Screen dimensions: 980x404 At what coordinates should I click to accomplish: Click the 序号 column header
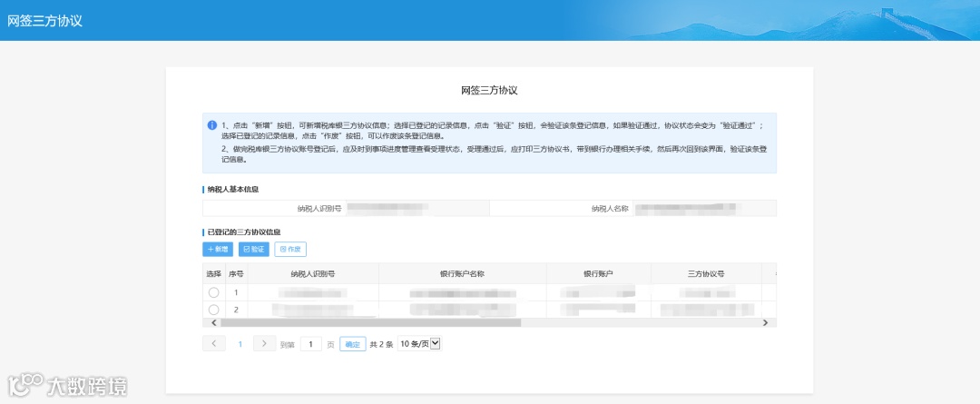click(236, 274)
